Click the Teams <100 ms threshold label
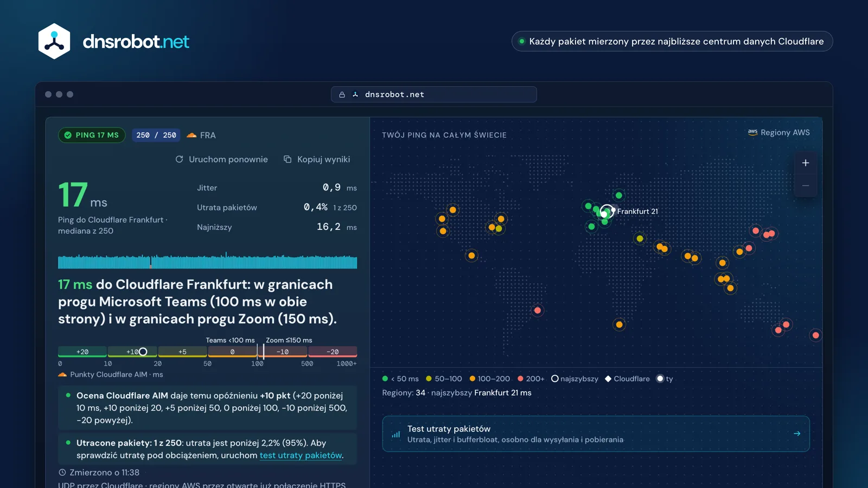This screenshot has height=488, width=868. (230, 341)
